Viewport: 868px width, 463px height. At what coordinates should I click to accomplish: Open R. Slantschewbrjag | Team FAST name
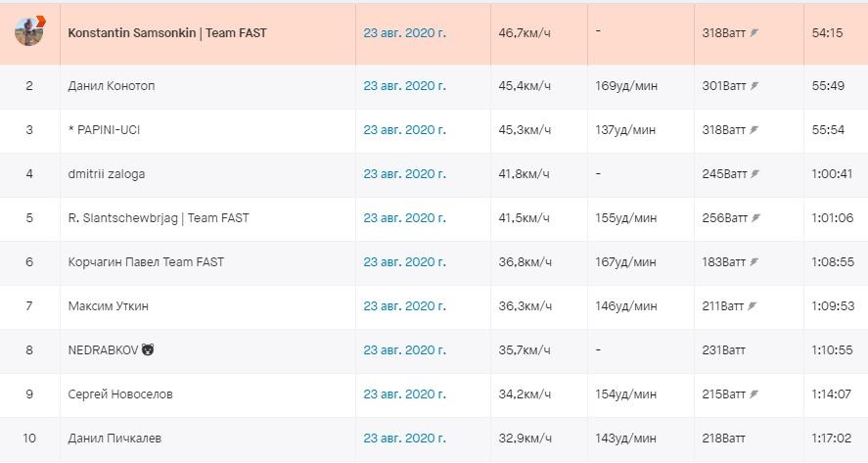(x=159, y=218)
